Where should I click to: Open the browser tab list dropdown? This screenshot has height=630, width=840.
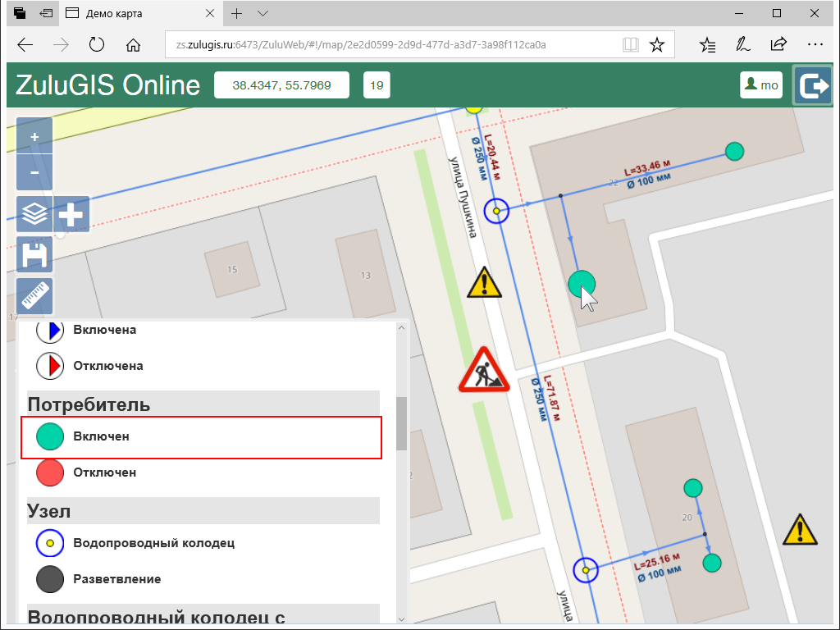262,13
